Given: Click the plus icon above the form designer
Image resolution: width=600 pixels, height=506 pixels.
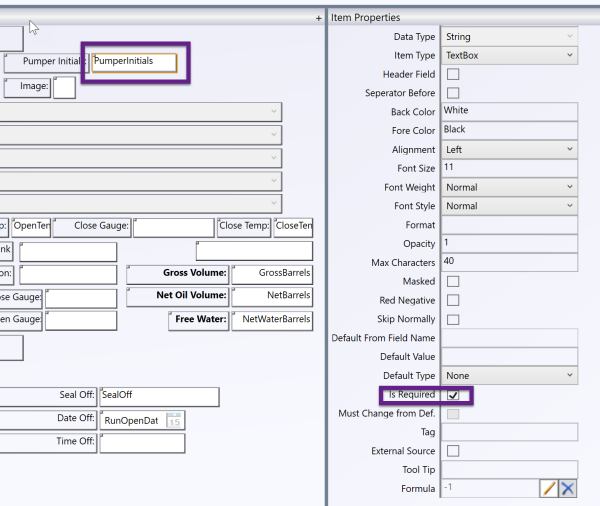Looking at the screenshot, I should point(319,18).
